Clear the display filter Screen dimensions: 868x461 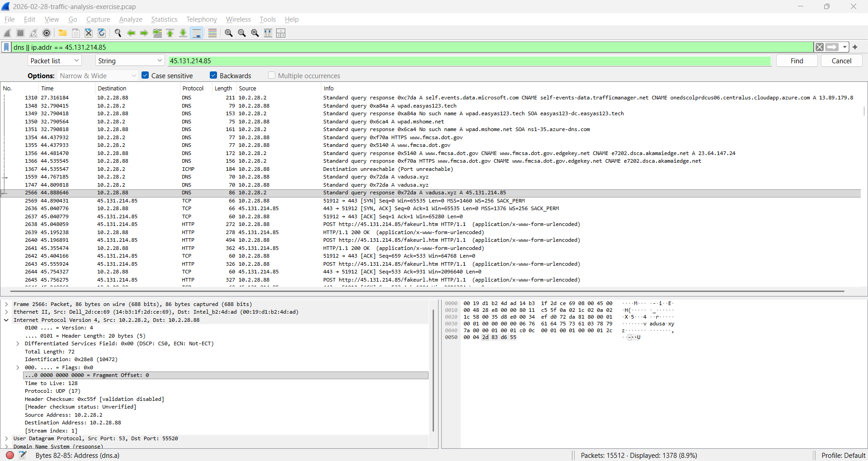tap(819, 47)
